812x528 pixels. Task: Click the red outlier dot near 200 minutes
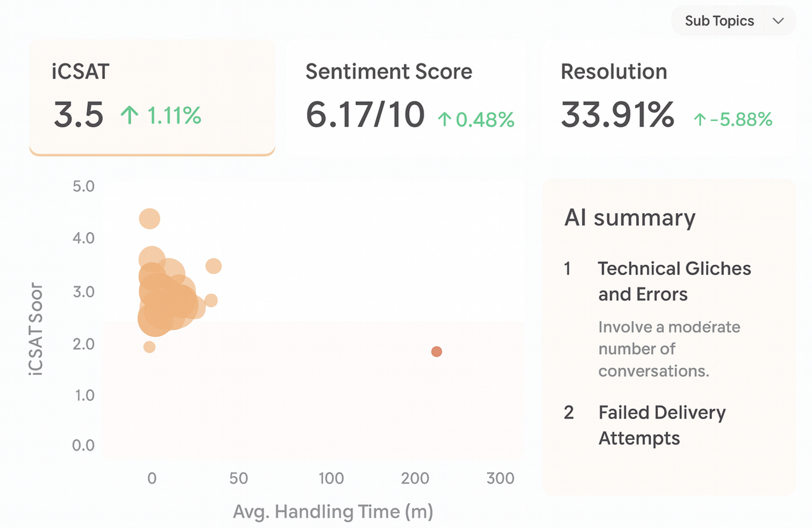coord(436,351)
